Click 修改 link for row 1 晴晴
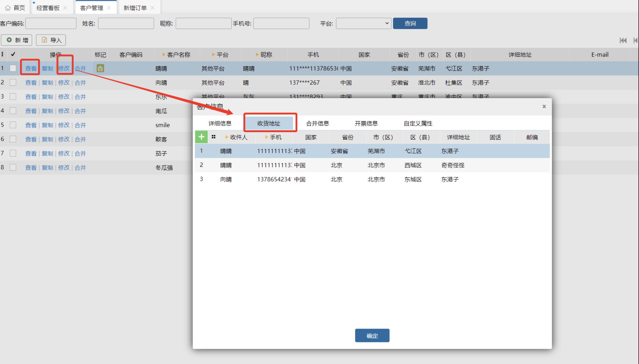 tap(64, 68)
